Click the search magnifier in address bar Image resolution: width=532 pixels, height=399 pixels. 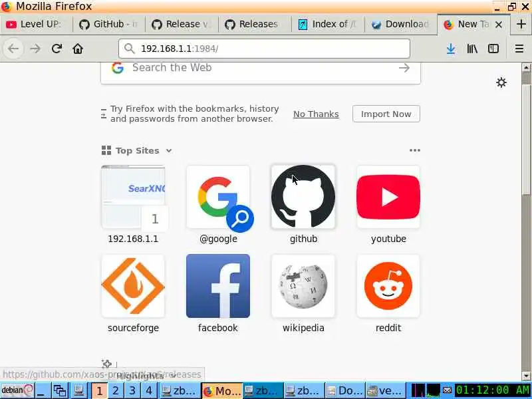(x=129, y=49)
